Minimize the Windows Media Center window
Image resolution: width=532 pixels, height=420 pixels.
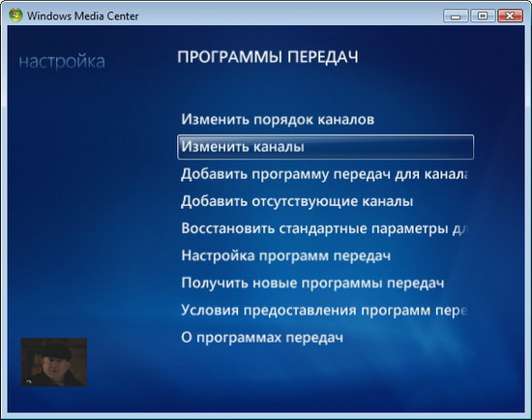456,15
